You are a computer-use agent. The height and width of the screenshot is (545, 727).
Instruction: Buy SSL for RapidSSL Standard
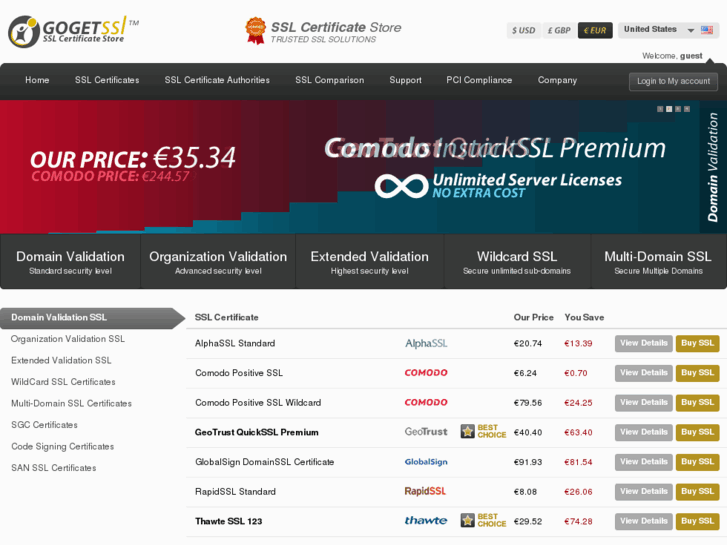(x=697, y=492)
